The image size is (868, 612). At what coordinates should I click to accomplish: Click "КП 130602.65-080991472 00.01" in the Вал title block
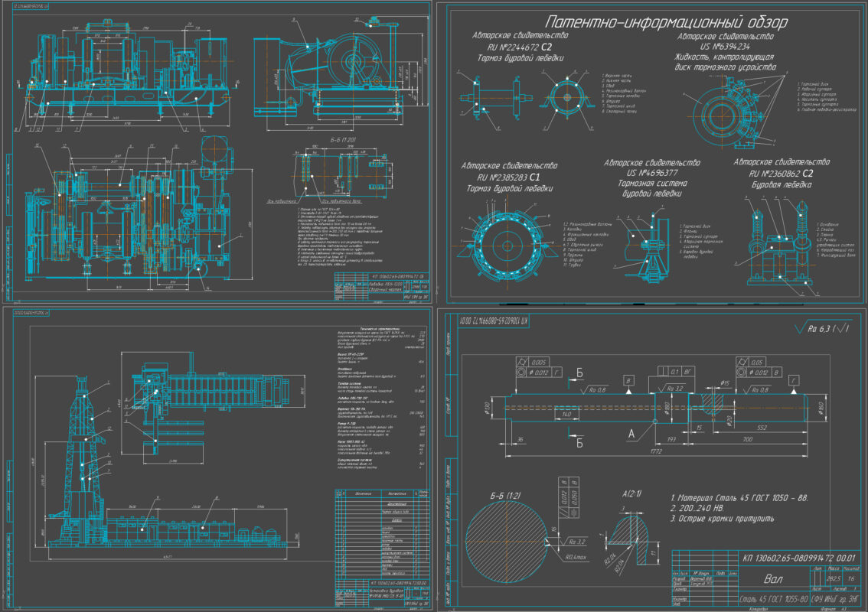coord(799,558)
